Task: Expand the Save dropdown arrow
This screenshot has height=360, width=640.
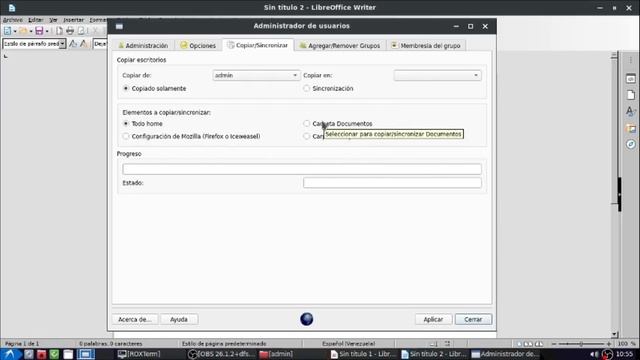Action: click(47, 31)
